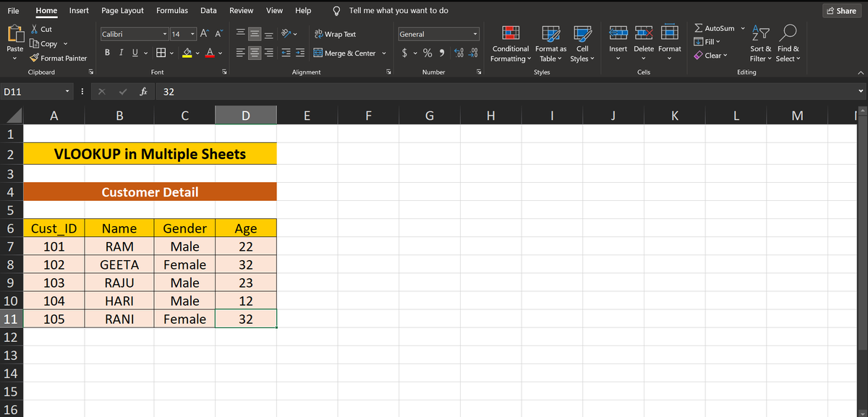Select column header E
The height and width of the screenshot is (417, 868).
point(307,114)
